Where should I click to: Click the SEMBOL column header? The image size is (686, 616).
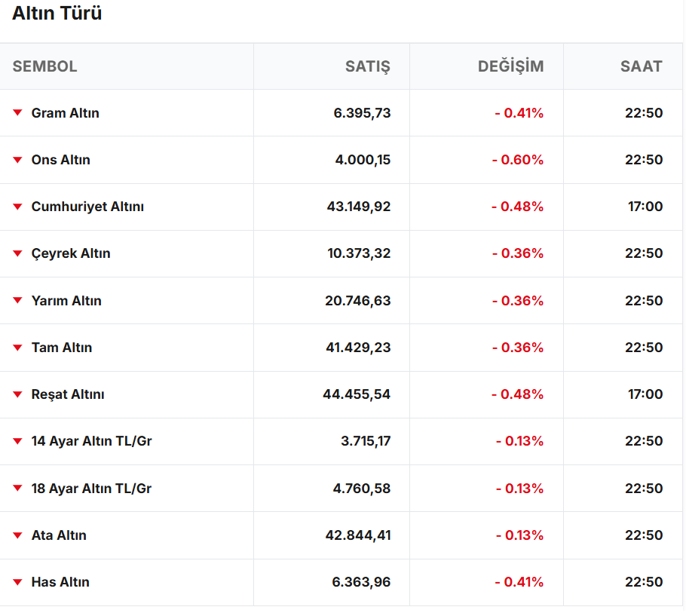44,66
